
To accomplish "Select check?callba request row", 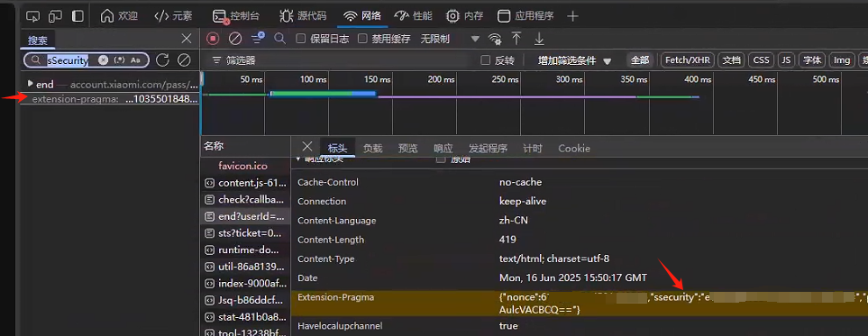I will (244, 199).
